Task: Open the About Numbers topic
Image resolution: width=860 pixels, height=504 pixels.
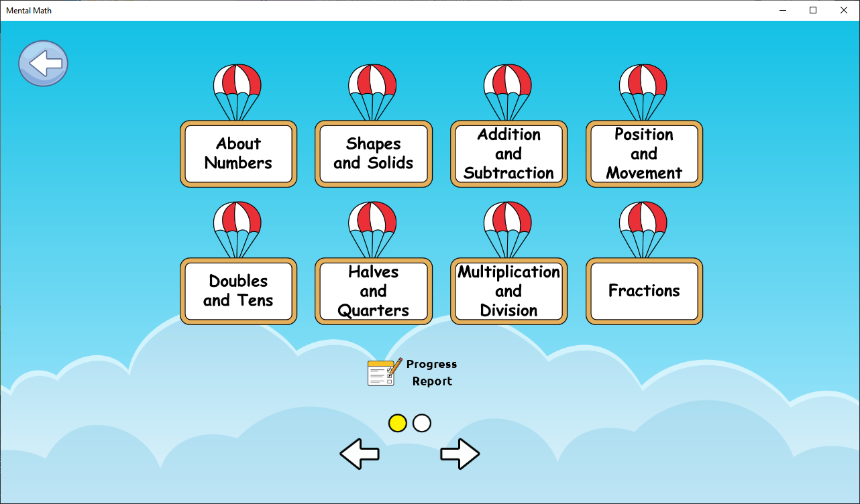Action: click(238, 153)
